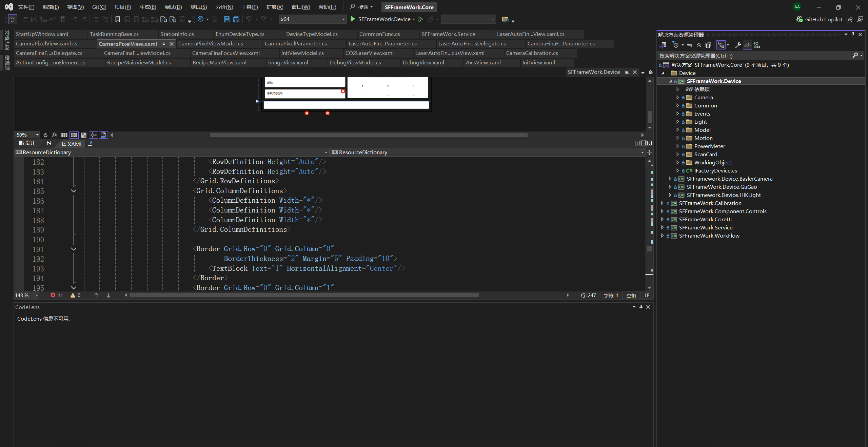Screen dimensions: 868x447
Task: Collapse the SFFrameWork.Device project node
Action: (670, 81)
